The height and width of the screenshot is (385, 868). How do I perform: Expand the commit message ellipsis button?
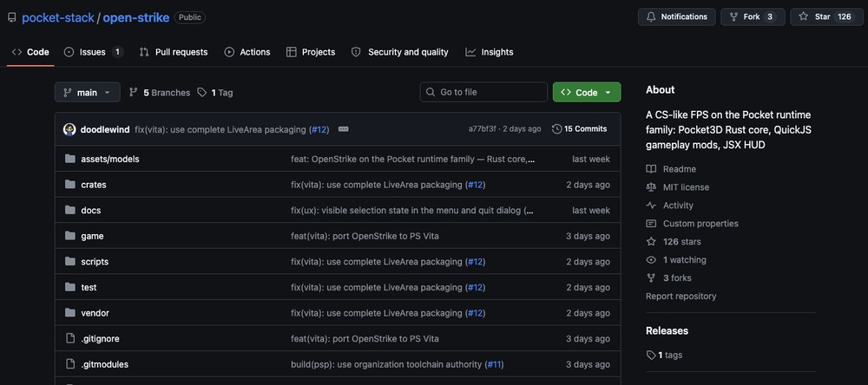(x=343, y=129)
